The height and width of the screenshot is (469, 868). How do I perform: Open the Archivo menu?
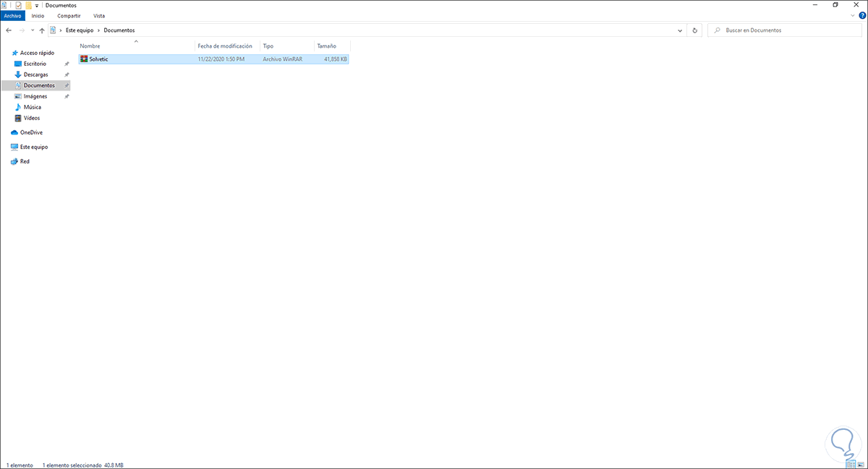point(12,15)
